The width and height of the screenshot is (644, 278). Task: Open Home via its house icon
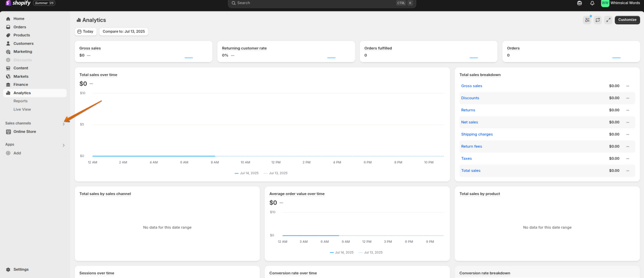8,19
